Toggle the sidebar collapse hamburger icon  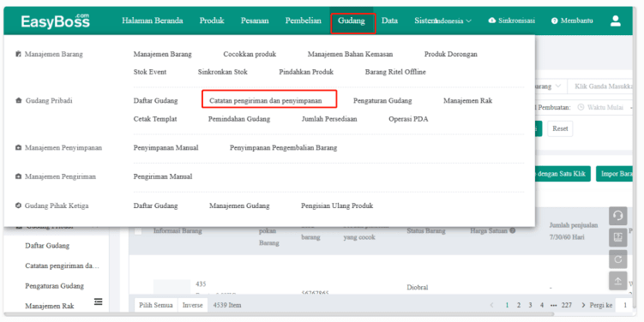click(98, 302)
